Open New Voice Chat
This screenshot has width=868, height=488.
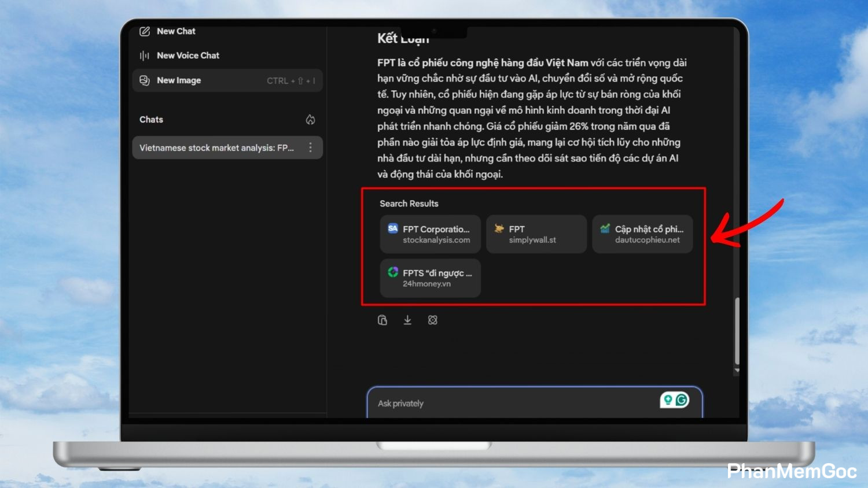point(179,56)
